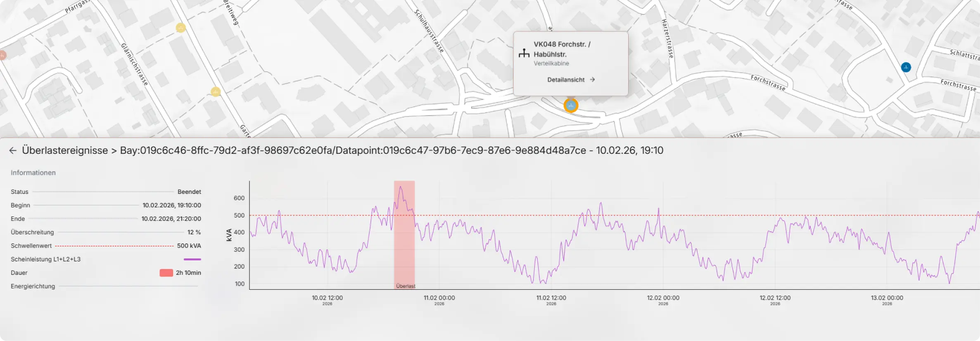Viewport: 980px width, 341px height.
Task: Click the Verteilkabine subtitle in the popup
Action: tap(551, 63)
